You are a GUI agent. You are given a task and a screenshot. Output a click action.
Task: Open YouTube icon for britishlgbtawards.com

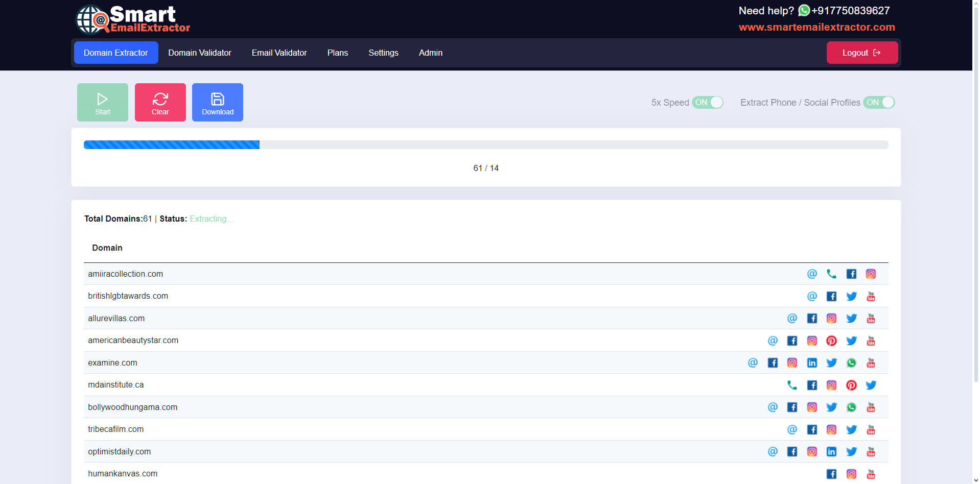pos(871,296)
